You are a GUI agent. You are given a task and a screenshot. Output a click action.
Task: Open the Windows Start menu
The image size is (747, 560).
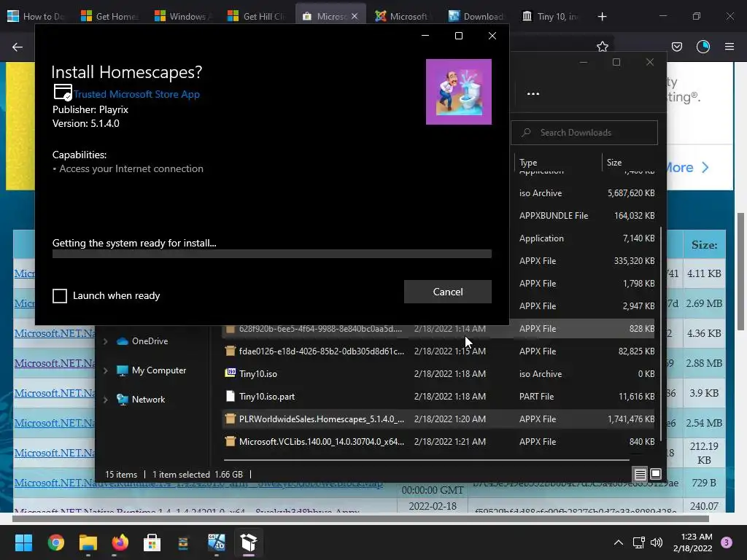tap(23, 542)
